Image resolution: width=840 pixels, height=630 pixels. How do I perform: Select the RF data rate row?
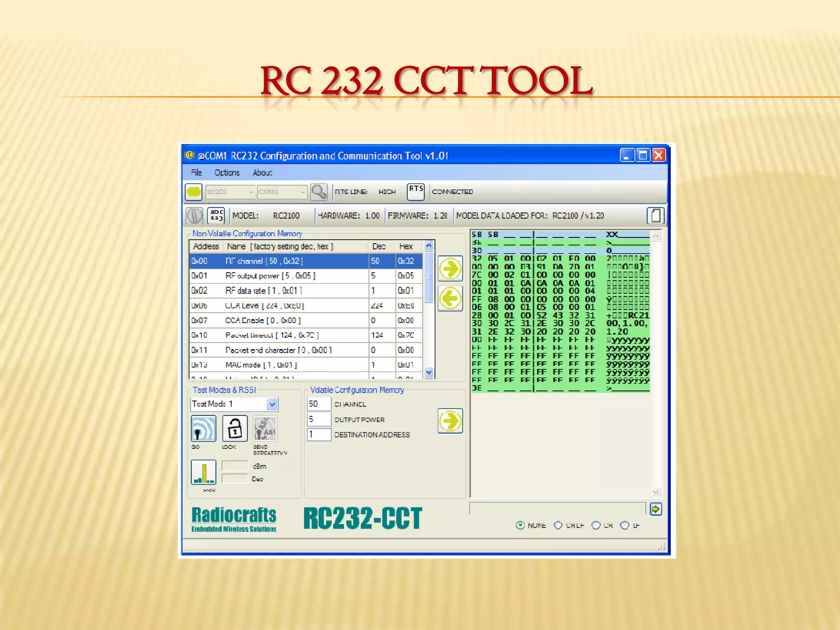coord(306,290)
